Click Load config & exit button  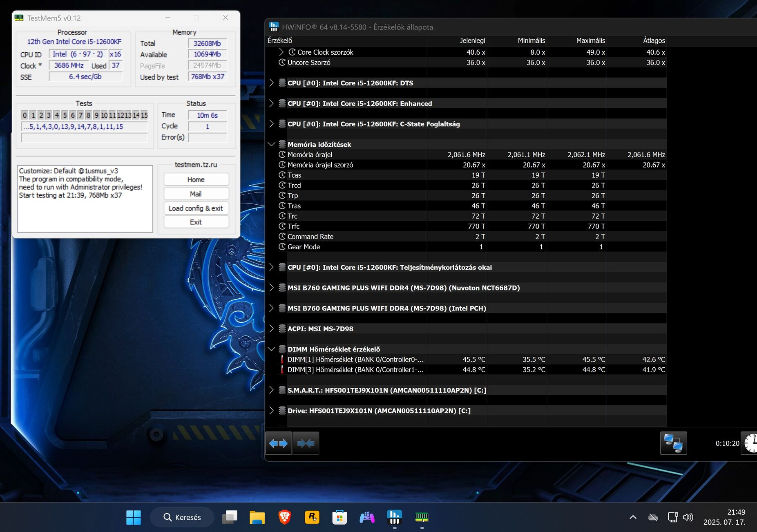point(196,208)
